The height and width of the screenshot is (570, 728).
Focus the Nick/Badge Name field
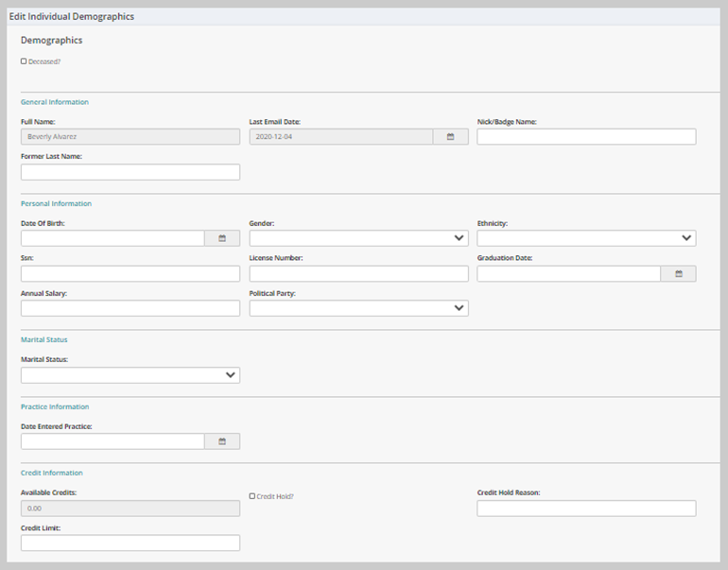click(586, 136)
